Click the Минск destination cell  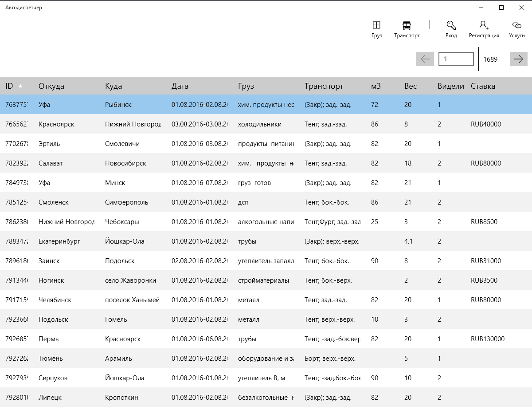pyautogui.click(x=115, y=183)
